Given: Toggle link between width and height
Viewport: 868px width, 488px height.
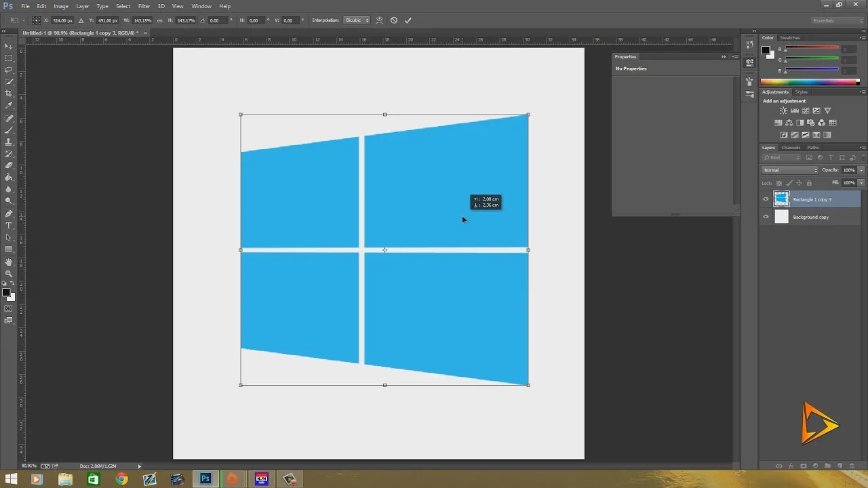Looking at the screenshot, I should 159,20.
